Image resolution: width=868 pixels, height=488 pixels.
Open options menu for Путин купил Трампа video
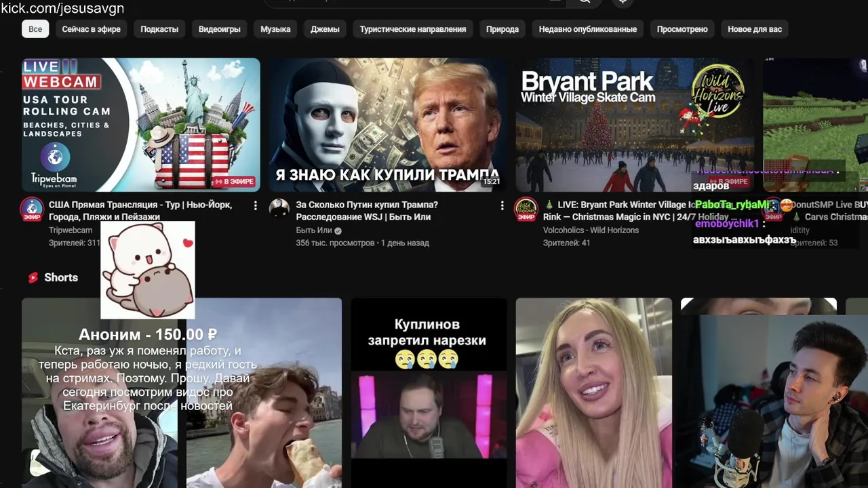[x=502, y=205]
